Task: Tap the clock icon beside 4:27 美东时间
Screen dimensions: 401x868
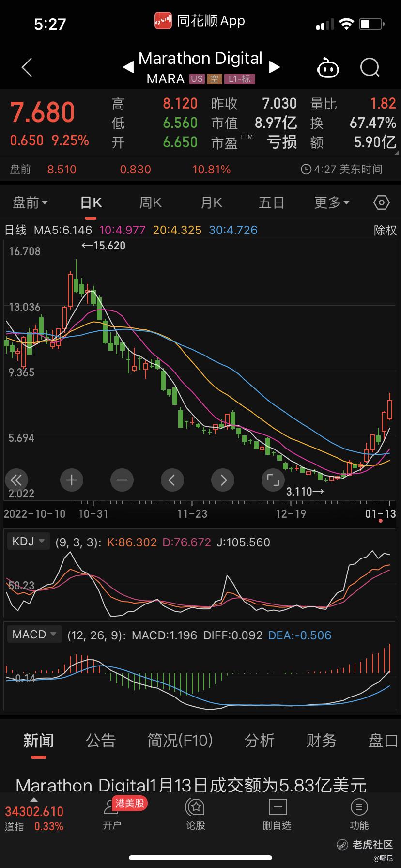Action: (x=306, y=170)
